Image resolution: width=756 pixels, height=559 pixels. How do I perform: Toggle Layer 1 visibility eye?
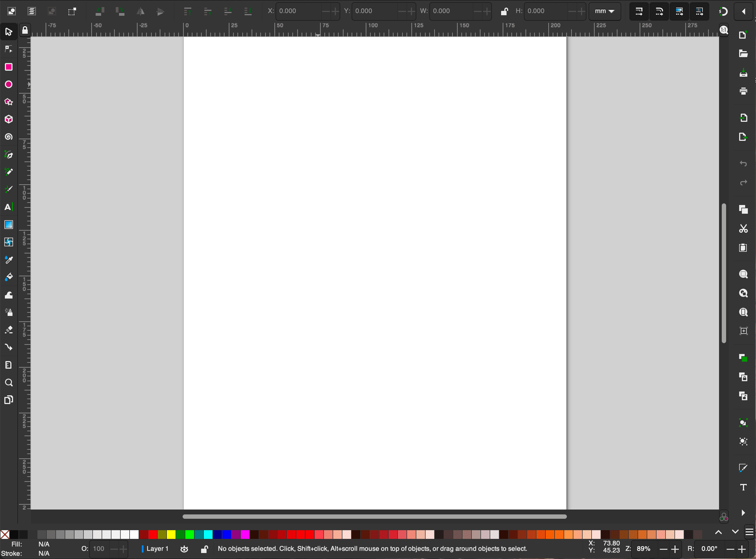[184, 549]
